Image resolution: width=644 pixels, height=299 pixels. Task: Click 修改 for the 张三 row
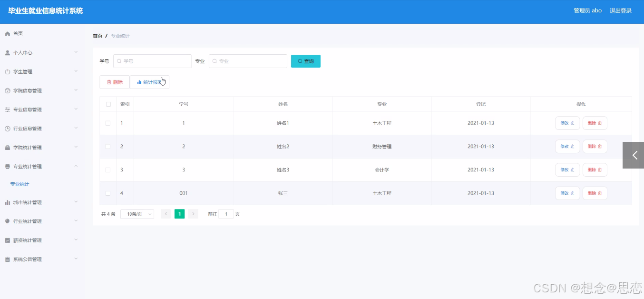click(567, 193)
